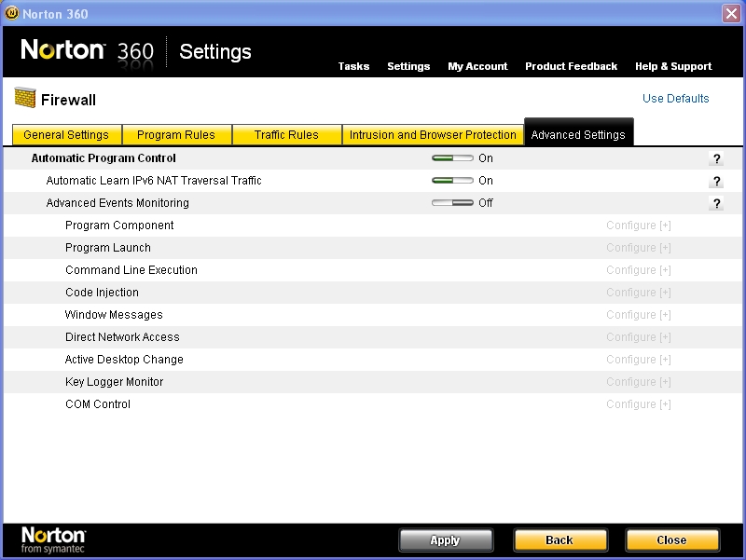The height and width of the screenshot is (560, 746).
Task: Turn off Automatic Program Control switch
Action: 452,158
